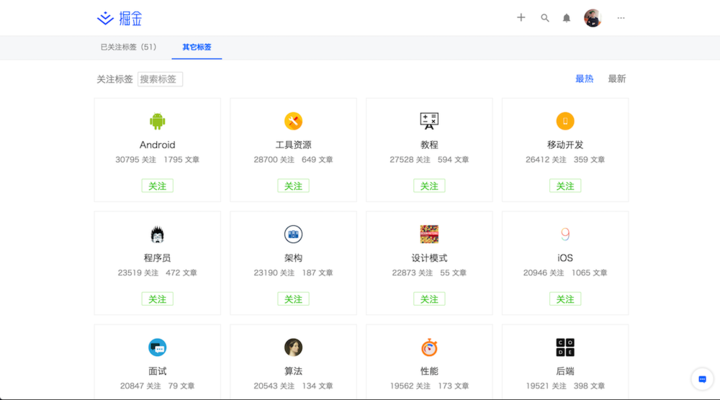
Task: Follow the 架构 tag
Action: (x=293, y=299)
